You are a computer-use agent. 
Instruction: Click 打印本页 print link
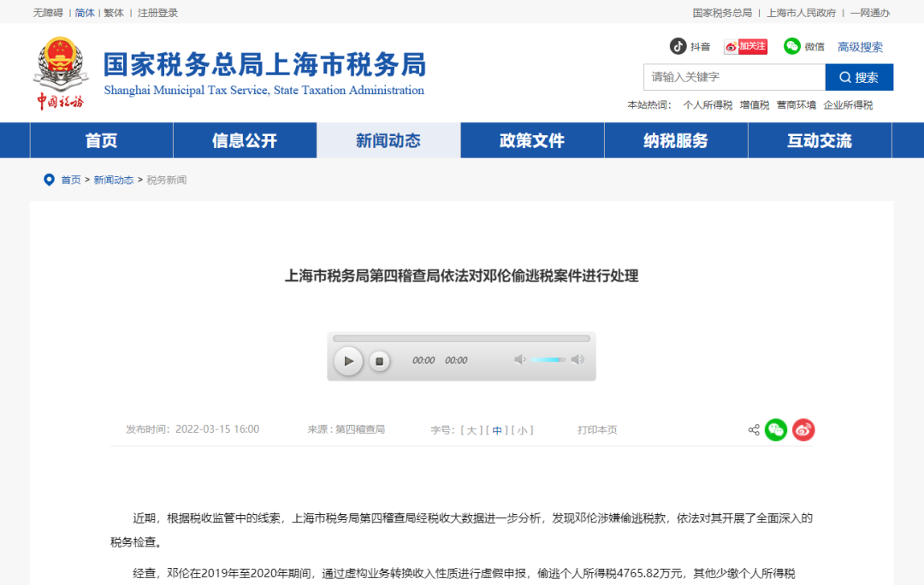(597, 430)
